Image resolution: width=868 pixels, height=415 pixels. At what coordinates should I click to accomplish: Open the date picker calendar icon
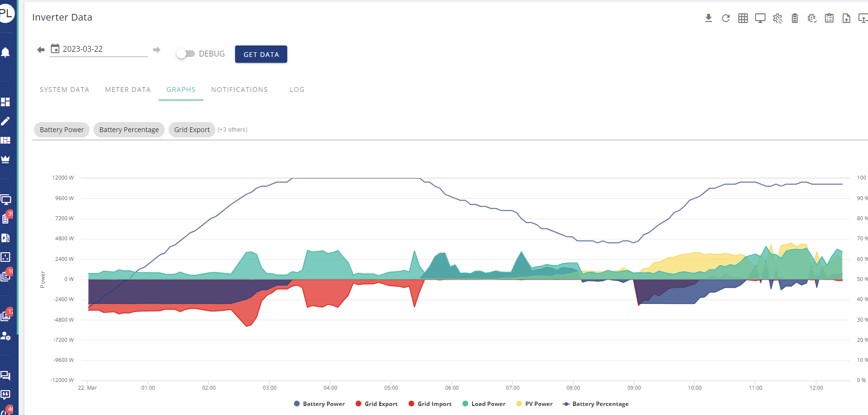click(x=55, y=49)
